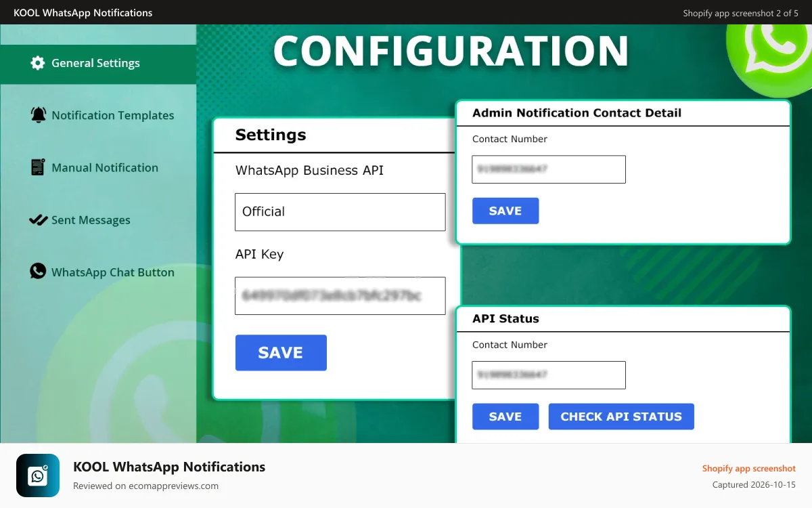Viewport: 812px width, 508px height.
Task: Click the Manual Notification document icon
Action: (x=38, y=167)
